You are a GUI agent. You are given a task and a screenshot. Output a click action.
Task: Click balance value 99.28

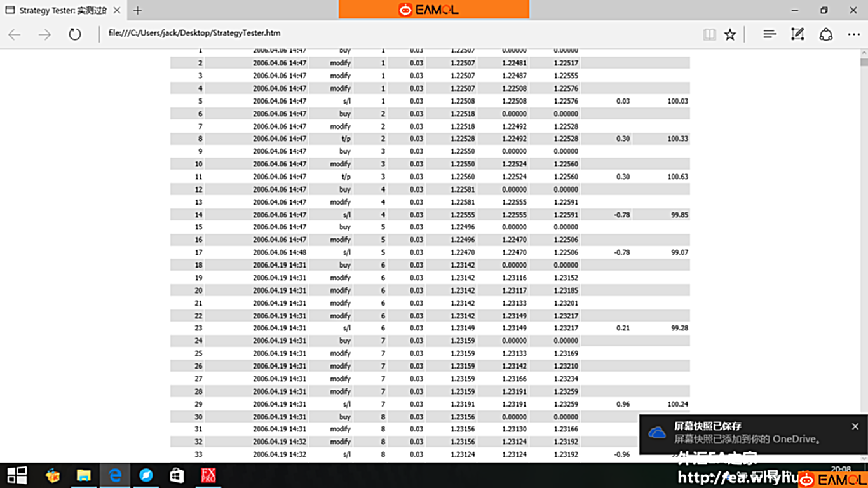(680, 328)
